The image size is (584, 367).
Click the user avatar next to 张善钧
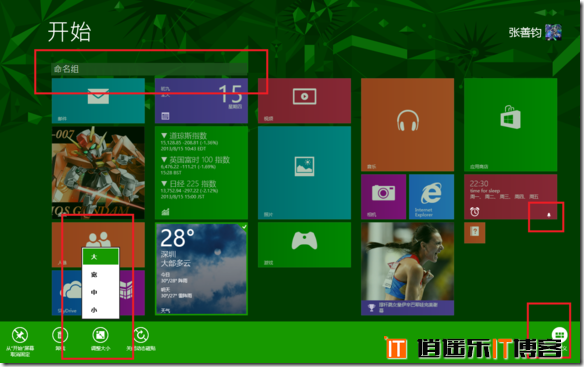(x=553, y=32)
